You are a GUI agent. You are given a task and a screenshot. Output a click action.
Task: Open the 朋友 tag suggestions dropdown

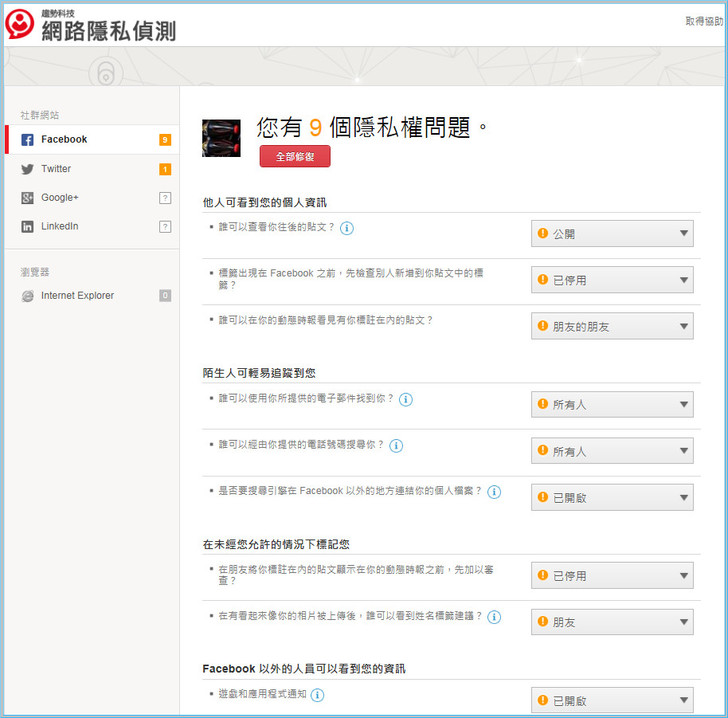click(x=612, y=622)
